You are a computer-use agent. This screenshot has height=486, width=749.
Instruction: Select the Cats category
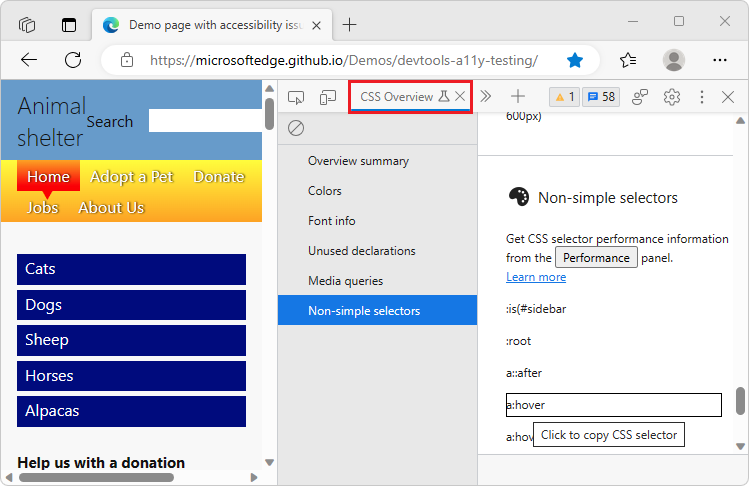[x=131, y=269]
